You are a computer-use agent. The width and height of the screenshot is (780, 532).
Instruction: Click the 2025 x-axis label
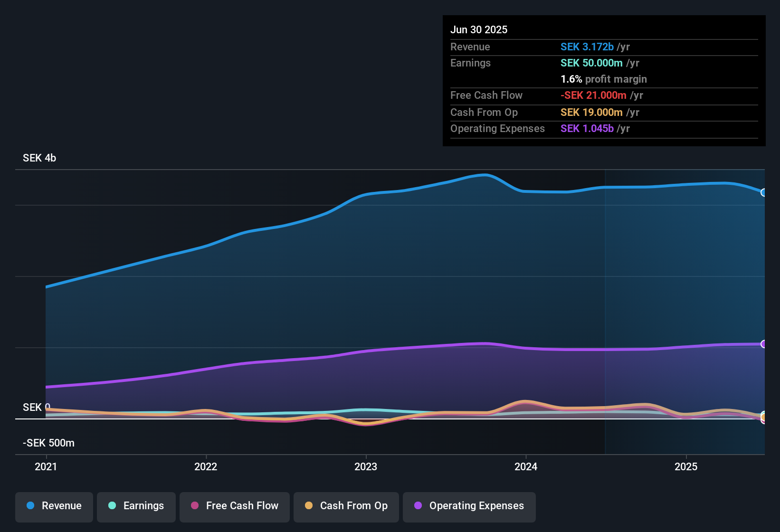(x=686, y=466)
